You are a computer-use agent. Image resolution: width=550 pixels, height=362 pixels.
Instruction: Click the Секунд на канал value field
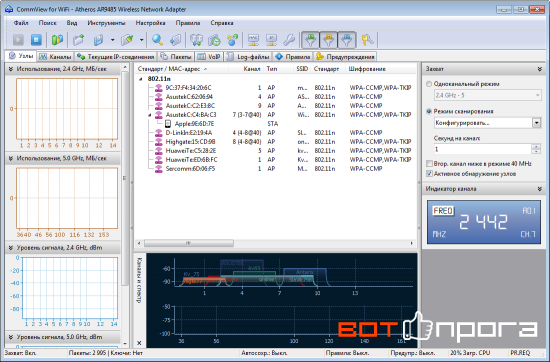[482, 149]
